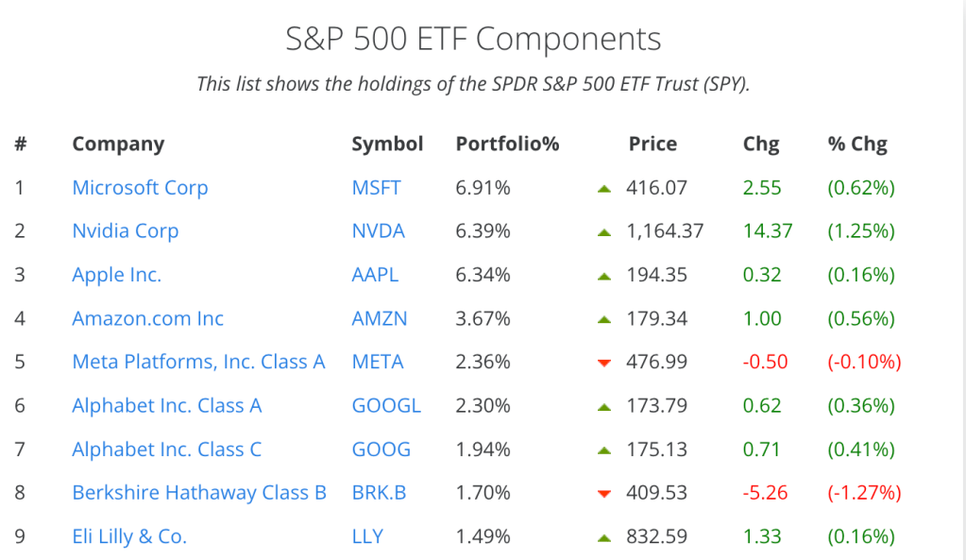Viewport: 966px width, 560px height.
Task: Click the green up arrow beside Nvidia price
Action: [605, 232]
